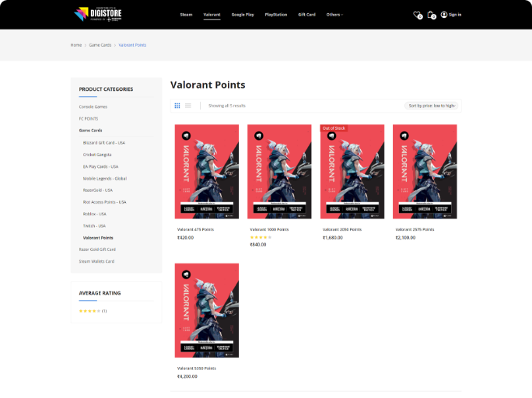Open Valorant 2050 Points product image

tap(352, 172)
